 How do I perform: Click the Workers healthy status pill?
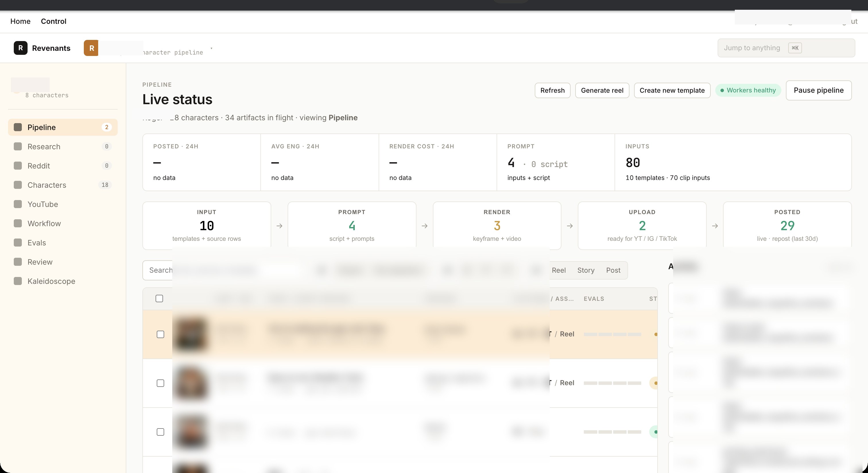(748, 90)
